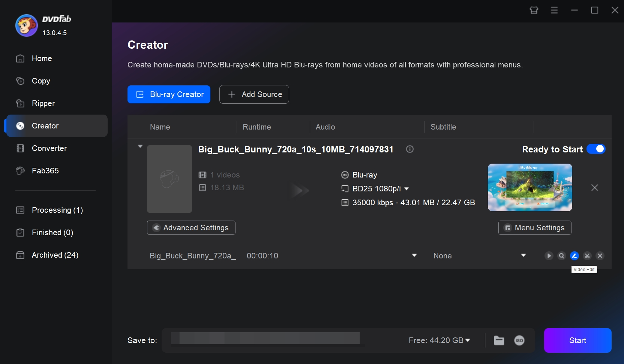Click the Add Source button
The height and width of the screenshot is (364, 624).
[x=254, y=94]
